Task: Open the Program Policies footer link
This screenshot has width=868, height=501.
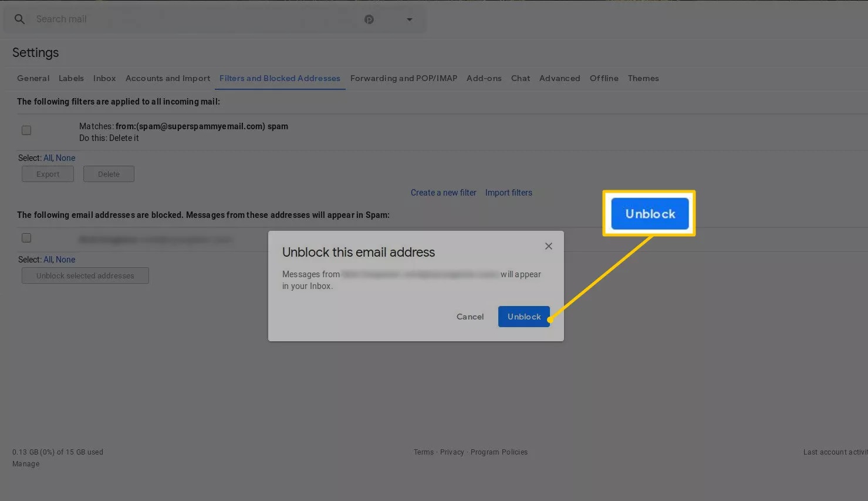Action: coord(499,452)
